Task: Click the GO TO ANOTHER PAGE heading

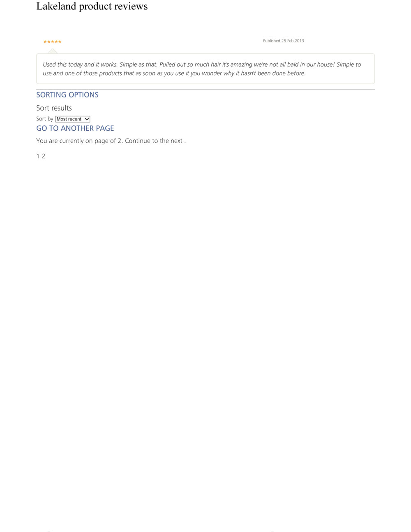Action: pyautogui.click(x=75, y=128)
